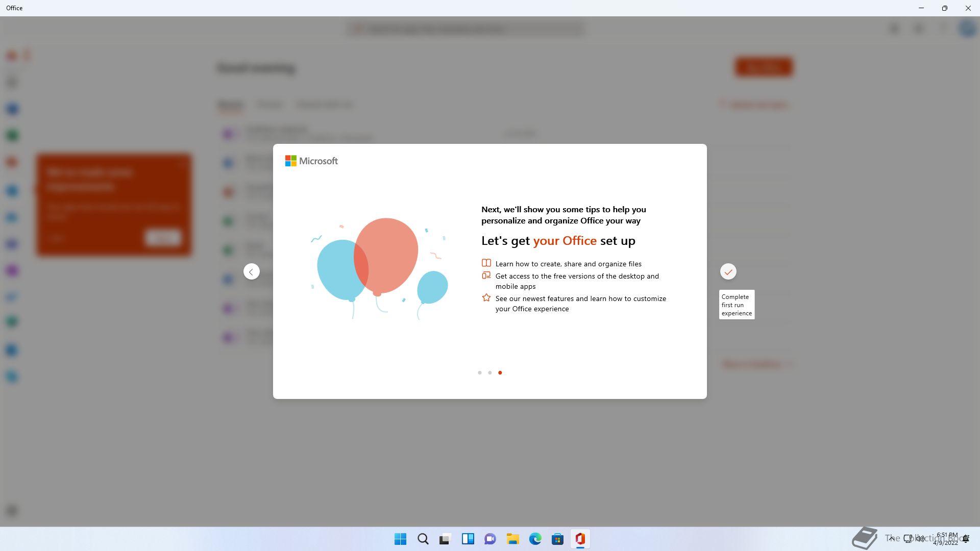Launch Microsoft Edge from the taskbar
Image resolution: width=980 pixels, height=551 pixels.
pos(535,539)
